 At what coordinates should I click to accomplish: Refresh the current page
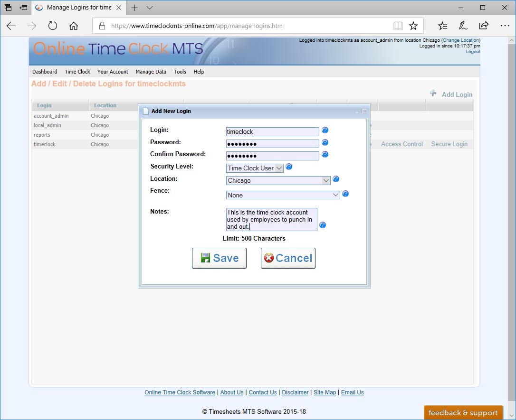(x=53, y=26)
